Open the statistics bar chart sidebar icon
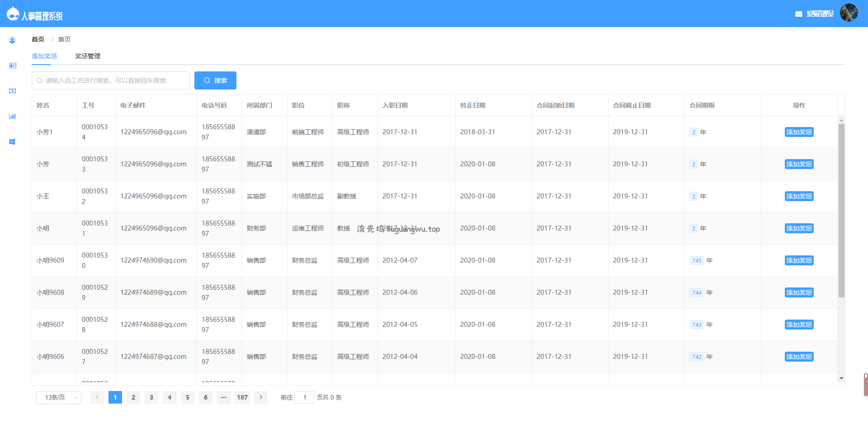 point(12,116)
